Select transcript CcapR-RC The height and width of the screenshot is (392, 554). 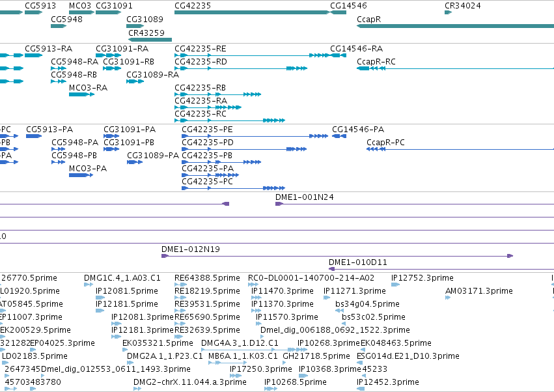click(x=456, y=68)
